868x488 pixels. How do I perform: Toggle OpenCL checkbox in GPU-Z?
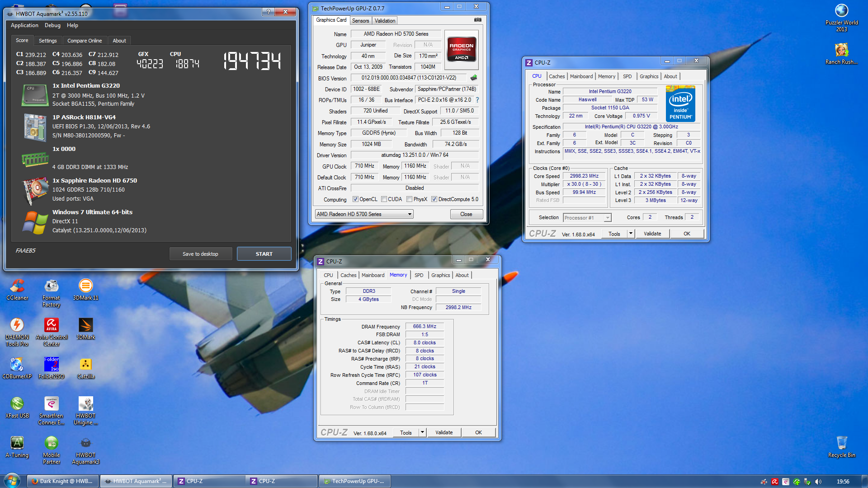pos(355,199)
